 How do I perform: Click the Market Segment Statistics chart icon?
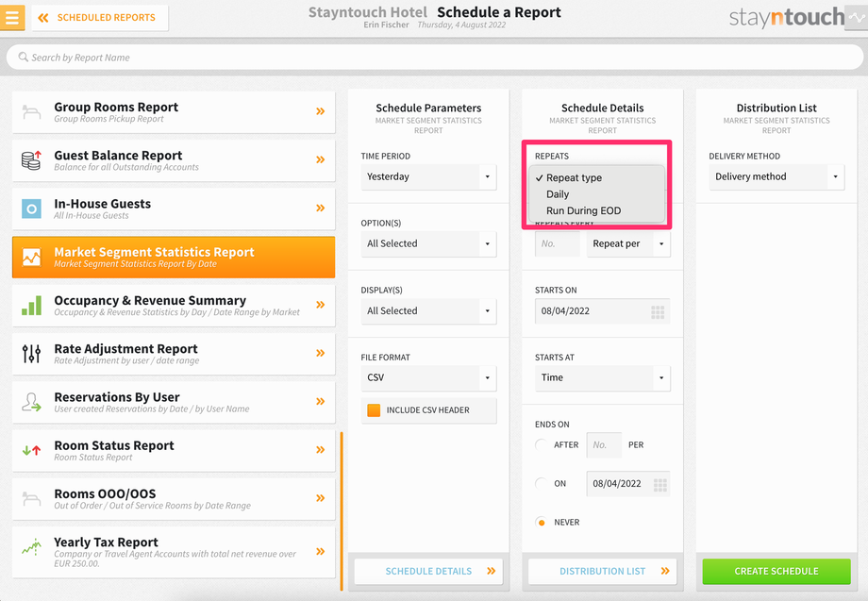coord(31,258)
